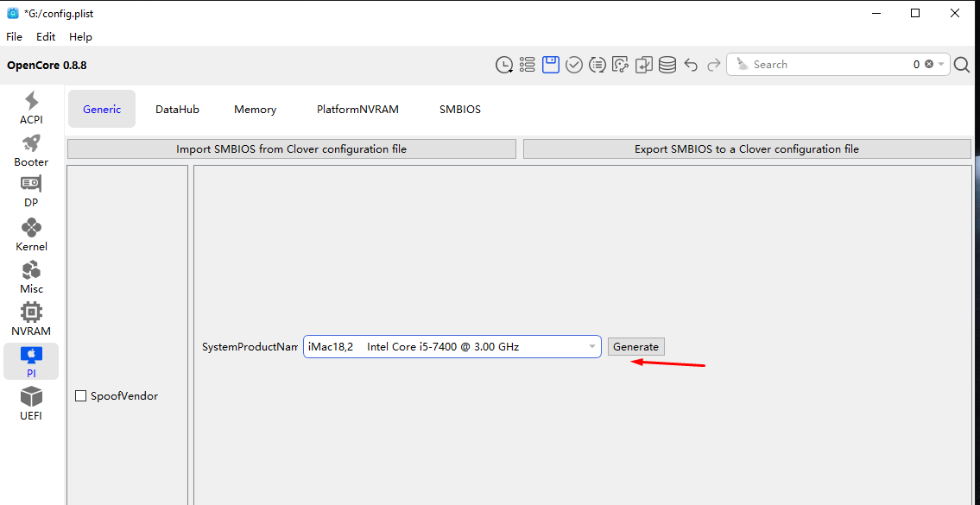Open the search history dropdown arrow

pos(941,65)
